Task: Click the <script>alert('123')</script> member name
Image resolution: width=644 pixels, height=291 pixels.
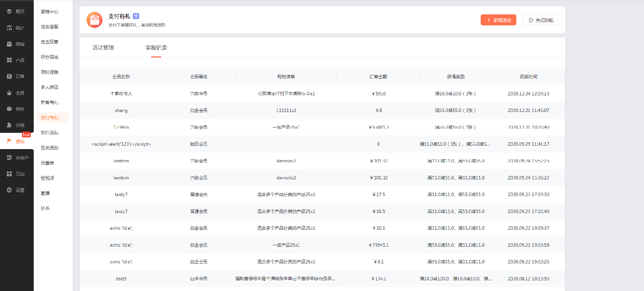Action: (121, 144)
